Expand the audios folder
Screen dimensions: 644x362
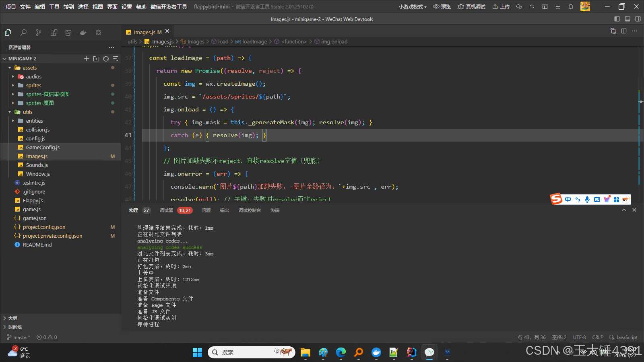point(13,76)
